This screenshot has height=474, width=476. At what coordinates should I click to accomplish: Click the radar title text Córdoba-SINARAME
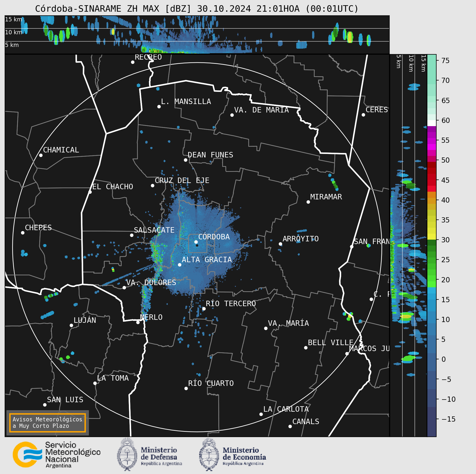[x=78, y=9]
